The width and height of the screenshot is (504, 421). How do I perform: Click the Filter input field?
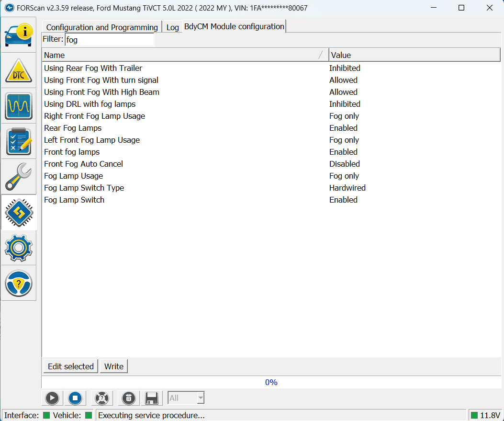(x=109, y=40)
